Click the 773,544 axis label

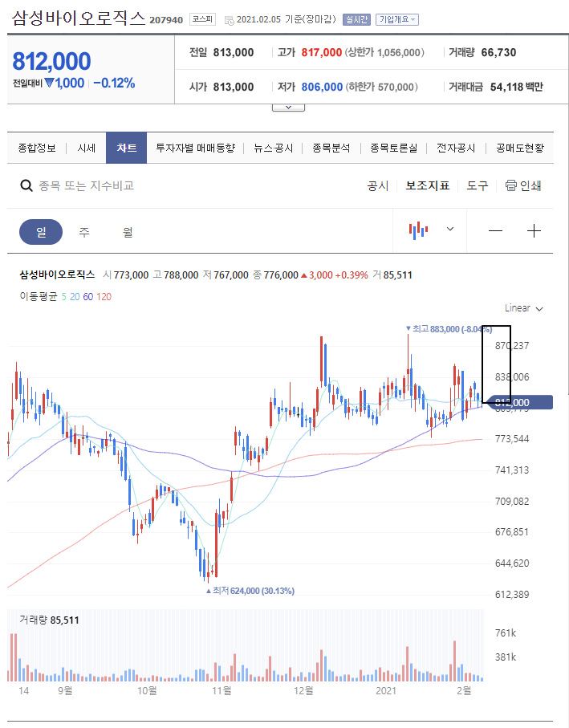pyautogui.click(x=512, y=439)
